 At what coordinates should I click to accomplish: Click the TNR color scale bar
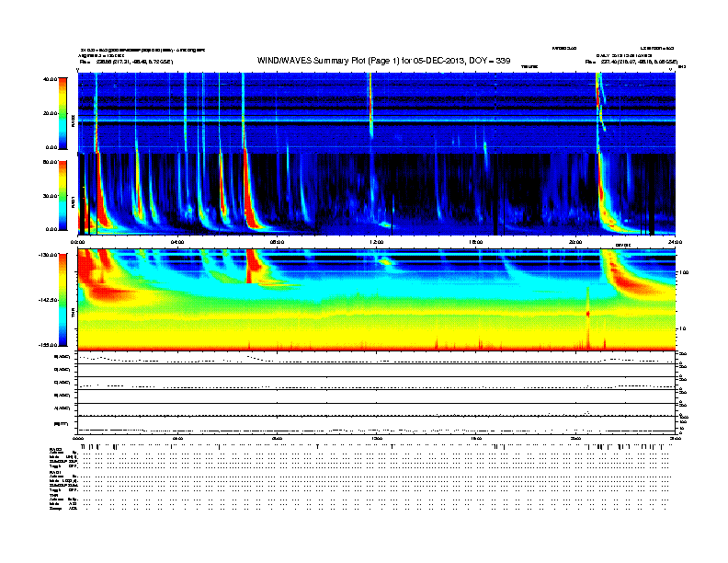tap(63, 300)
